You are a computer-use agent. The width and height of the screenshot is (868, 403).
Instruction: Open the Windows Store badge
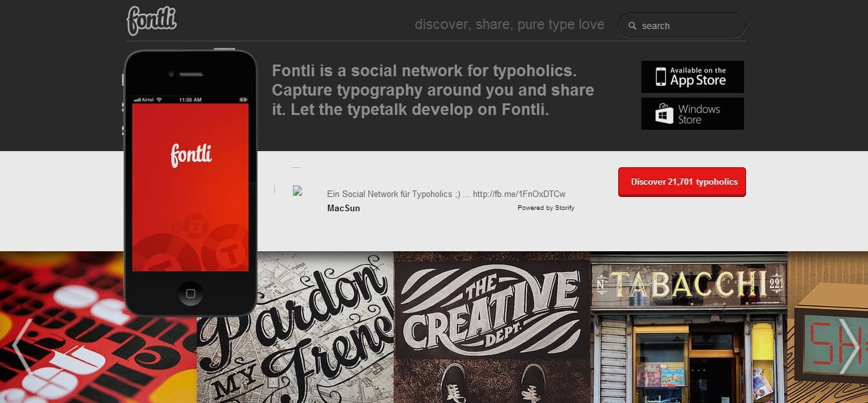click(x=692, y=114)
